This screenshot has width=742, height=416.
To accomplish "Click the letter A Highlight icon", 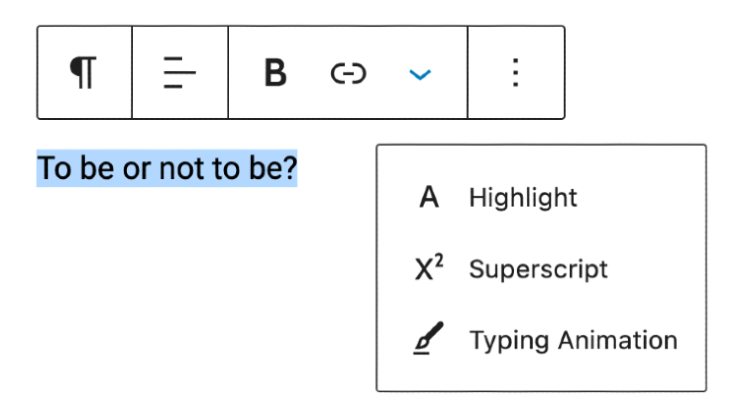I will [429, 198].
